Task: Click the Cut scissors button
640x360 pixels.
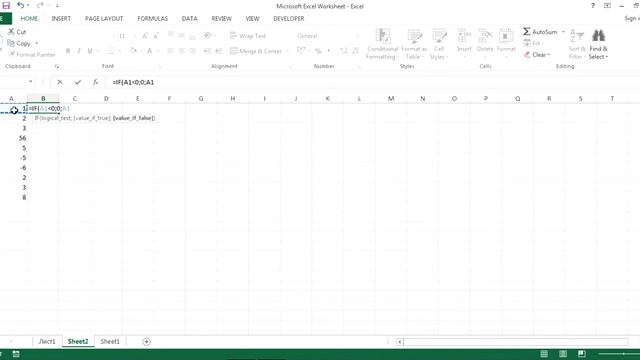Action: pos(17,32)
